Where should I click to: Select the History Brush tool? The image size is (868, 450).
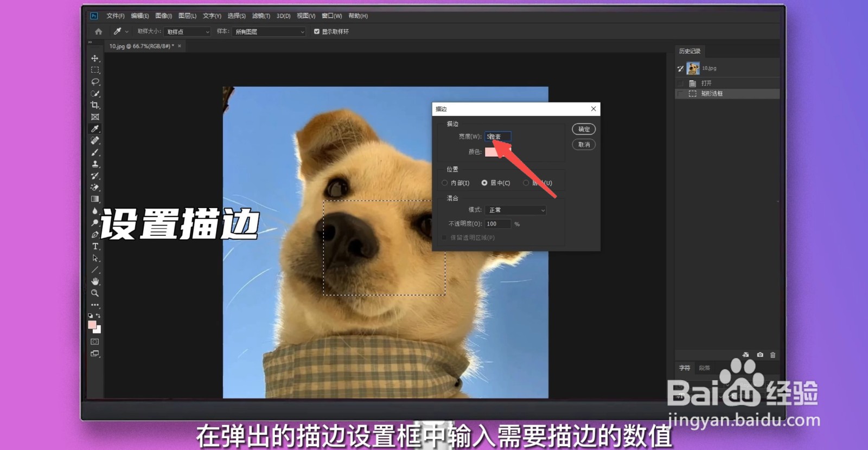point(95,176)
